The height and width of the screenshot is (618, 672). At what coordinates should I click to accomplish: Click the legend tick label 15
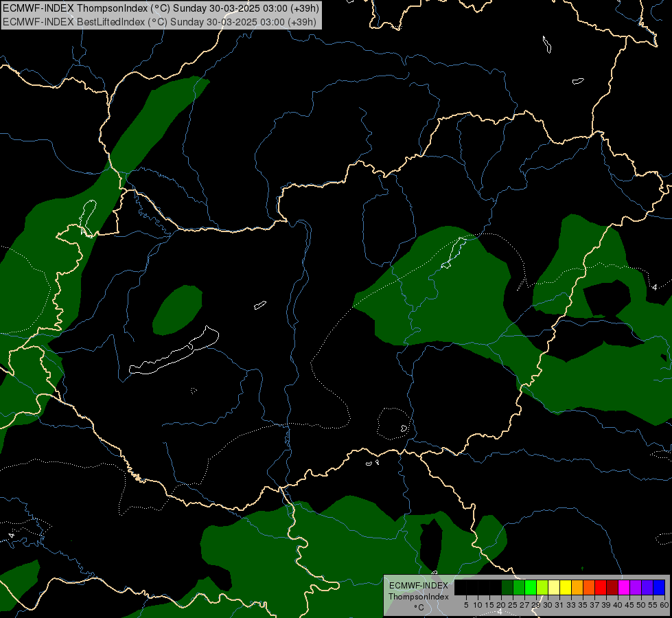(x=489, y=605)
